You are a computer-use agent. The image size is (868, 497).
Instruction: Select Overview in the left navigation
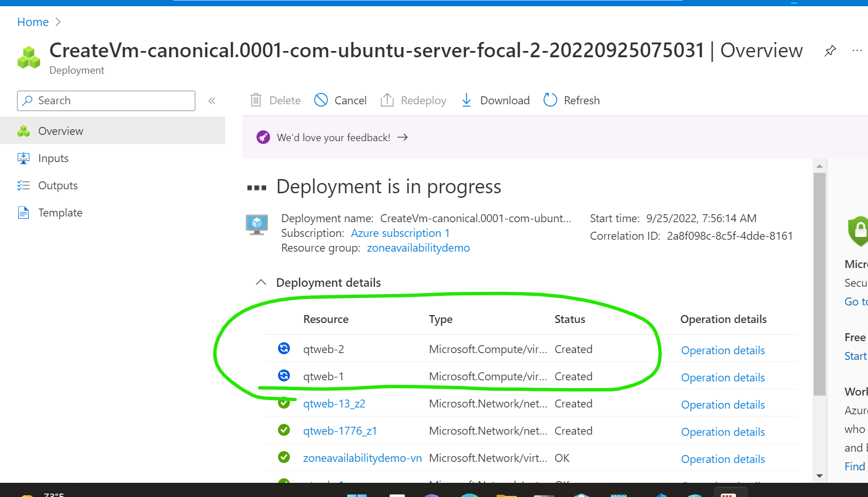click(61, 131)
